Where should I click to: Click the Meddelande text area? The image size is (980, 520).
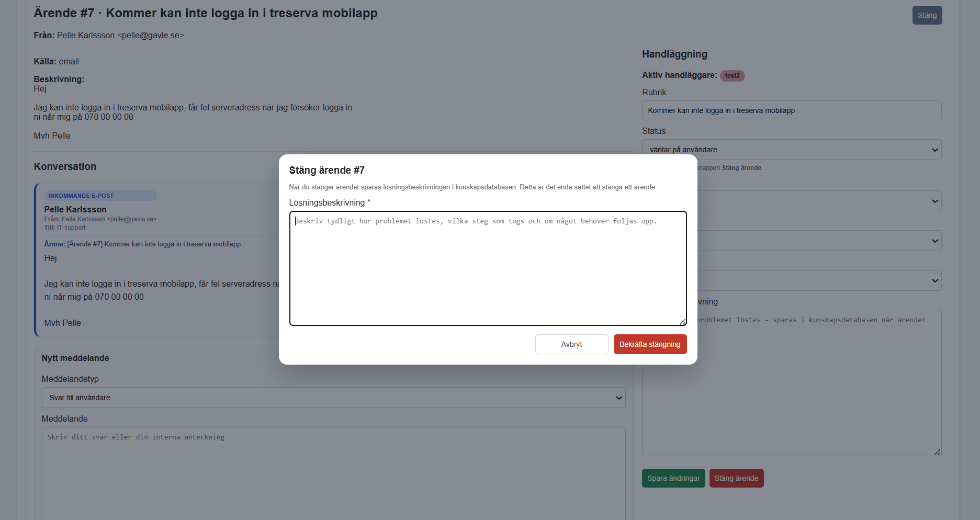click(x=333, y=471)
